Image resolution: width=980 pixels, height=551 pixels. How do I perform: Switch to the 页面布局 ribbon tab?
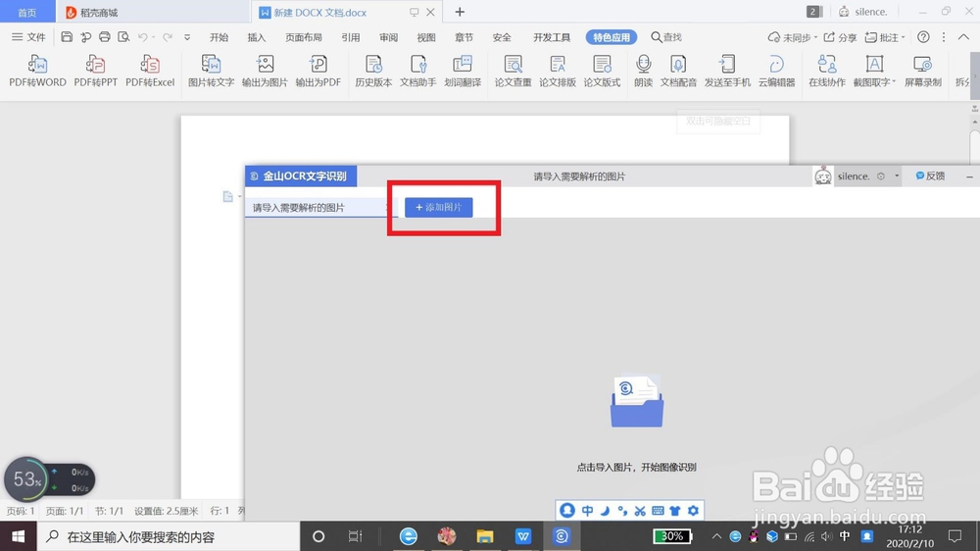pos(303,37)
